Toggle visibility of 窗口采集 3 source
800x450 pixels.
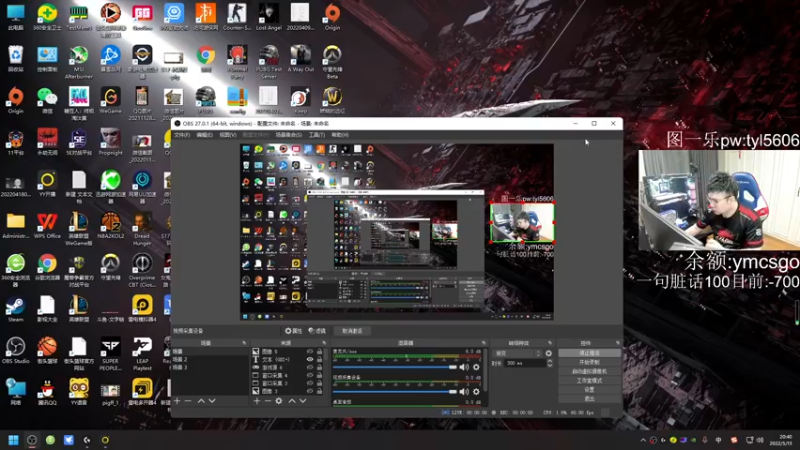pyautogui.click(x=310, y=383)
